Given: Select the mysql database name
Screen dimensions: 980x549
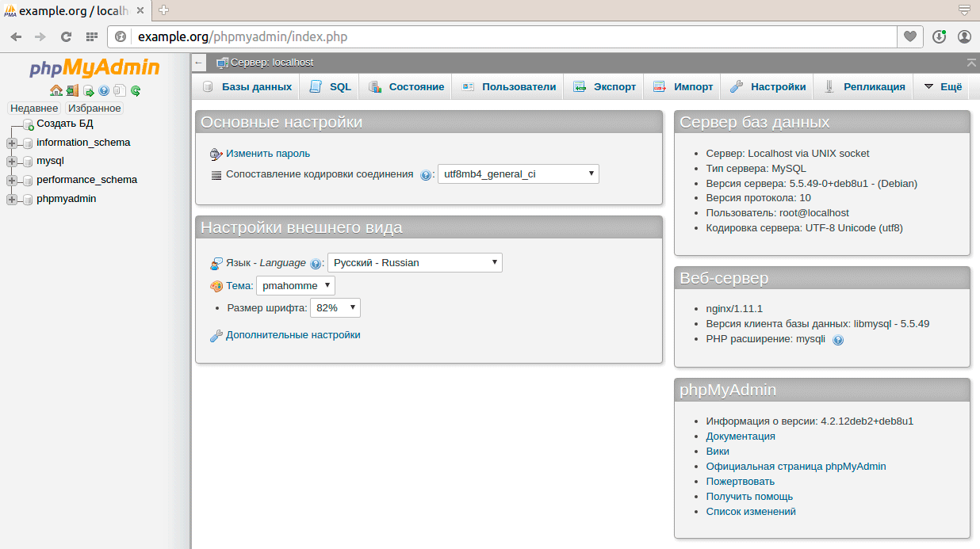Looking at the screenshot, I should pos(50,161).
